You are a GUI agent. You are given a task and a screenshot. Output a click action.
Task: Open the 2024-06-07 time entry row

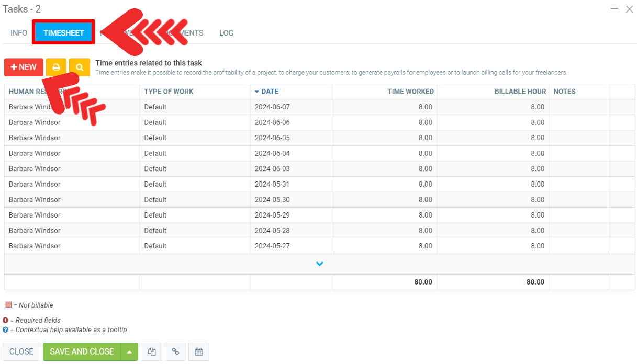271,107
